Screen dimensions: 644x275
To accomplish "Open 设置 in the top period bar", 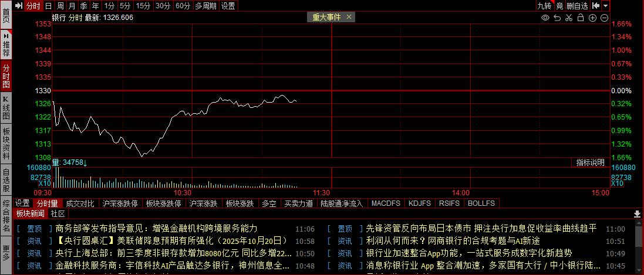I will [x=228, y=6].
